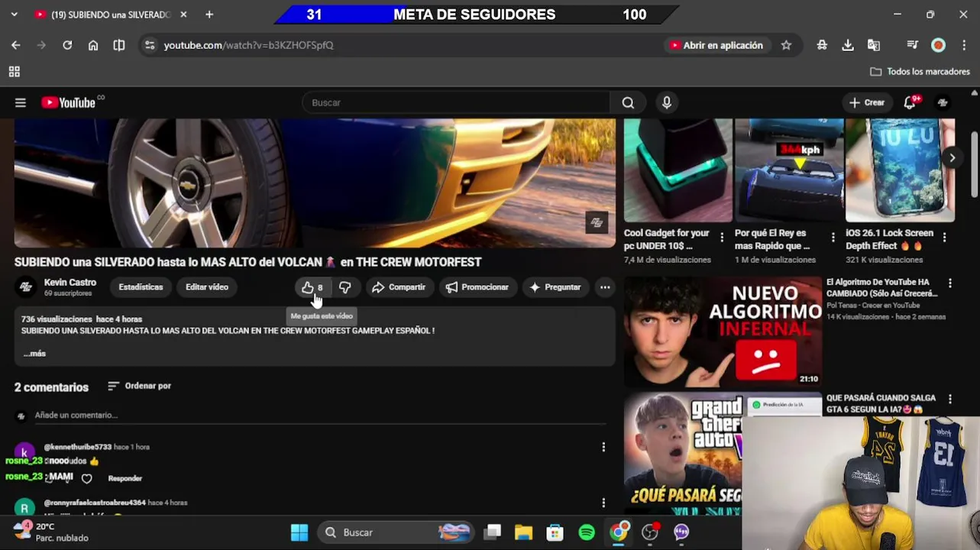Screen dimensions: 980x550
Task: Expand the description with ...más
Action: (34, 354)
